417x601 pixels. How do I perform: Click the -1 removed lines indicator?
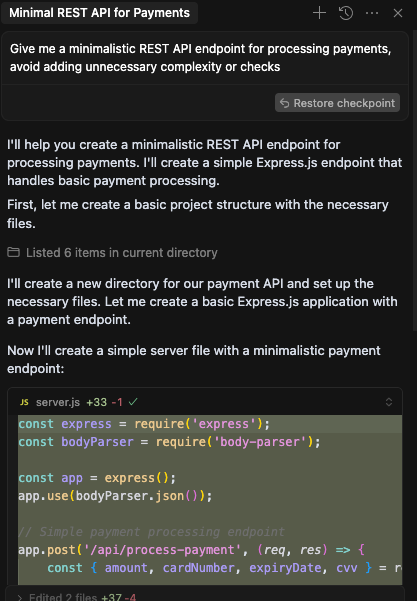117,402
